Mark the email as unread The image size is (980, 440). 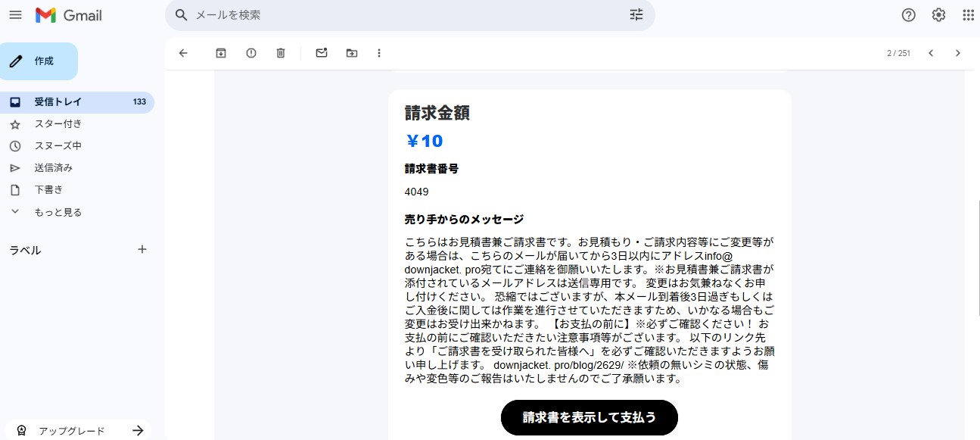coord(322,53)
